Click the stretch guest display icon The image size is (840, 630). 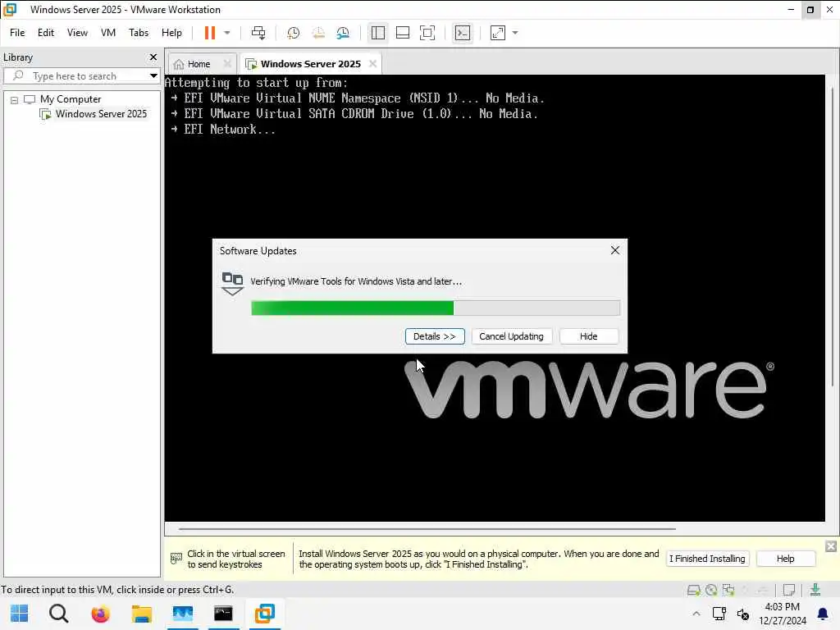coord(498,33)
